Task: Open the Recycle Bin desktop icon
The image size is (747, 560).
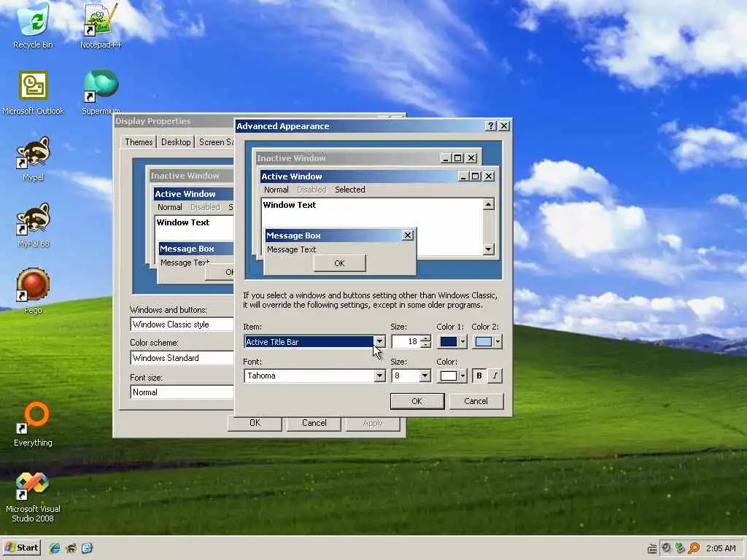Action: click(33, 26)
